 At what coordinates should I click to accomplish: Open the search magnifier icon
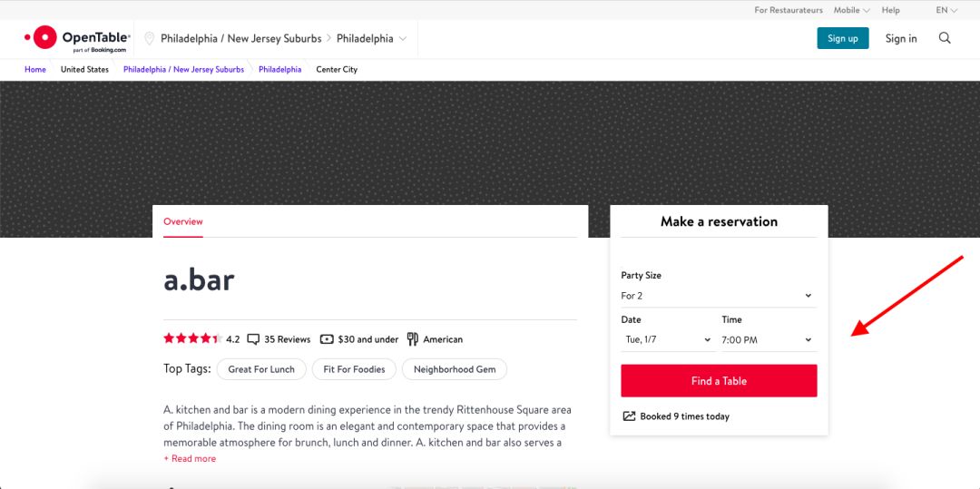(x=945, y=38)
